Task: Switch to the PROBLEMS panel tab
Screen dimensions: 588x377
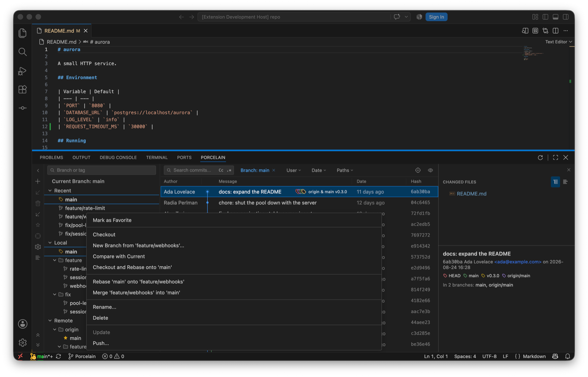Action: click(51, 157)
